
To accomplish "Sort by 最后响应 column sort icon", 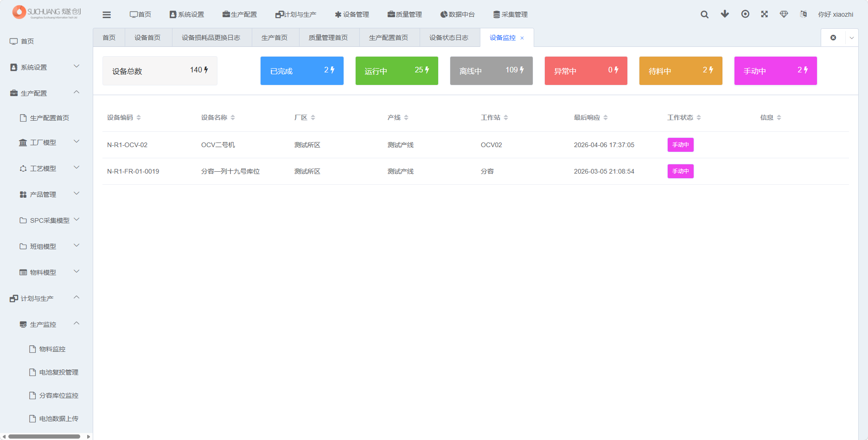I will [x=606, y=117].
